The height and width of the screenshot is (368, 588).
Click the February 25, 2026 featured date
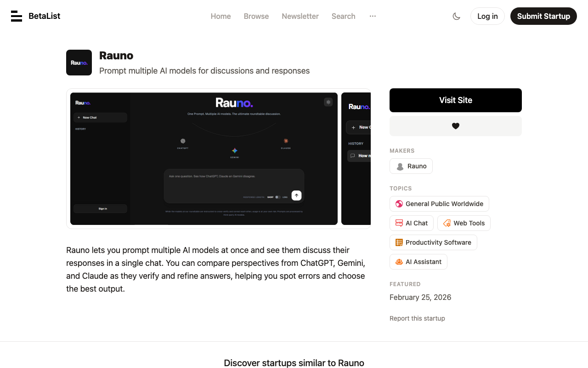(420, 297)
